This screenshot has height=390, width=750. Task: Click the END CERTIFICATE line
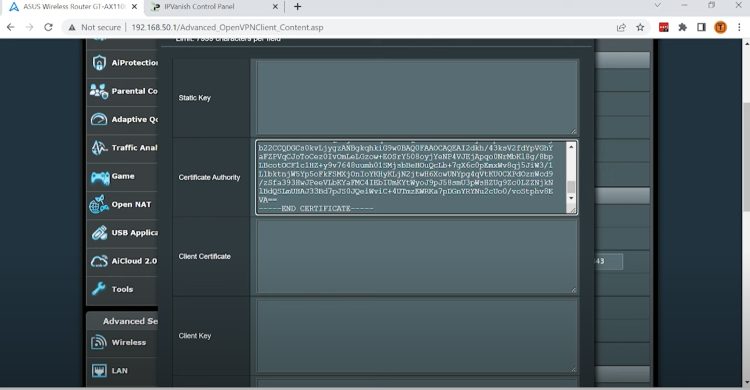[316, 209]
